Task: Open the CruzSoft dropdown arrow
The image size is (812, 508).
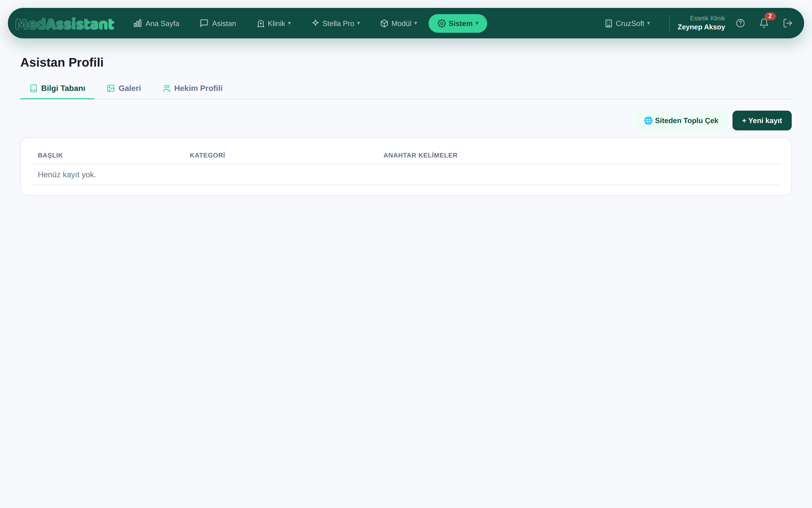Action: coord(648,23)
